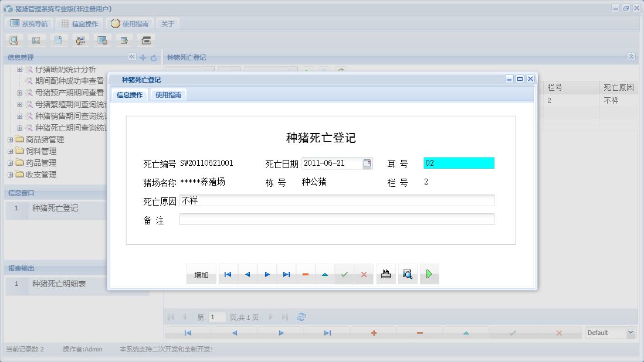Select 期间配种成功率查看 tree item

(69, 81)
